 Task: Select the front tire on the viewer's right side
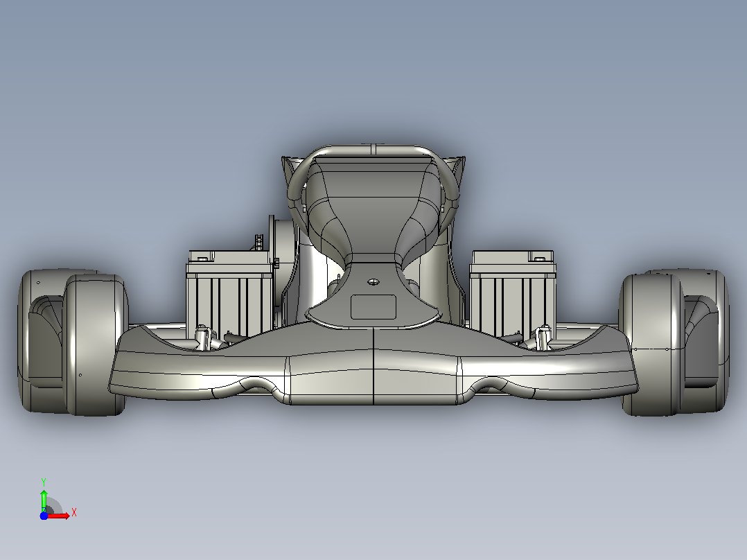pos(651,345)
